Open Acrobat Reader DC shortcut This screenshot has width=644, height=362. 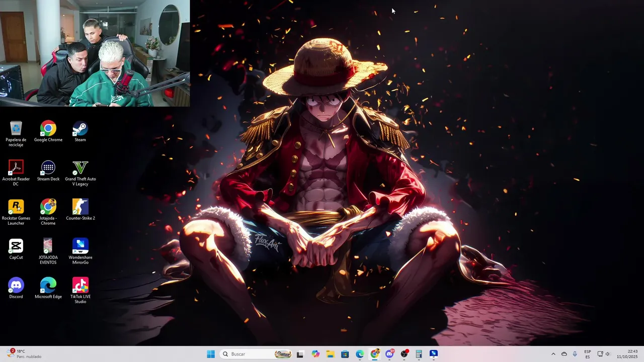(x=16, y=172)
